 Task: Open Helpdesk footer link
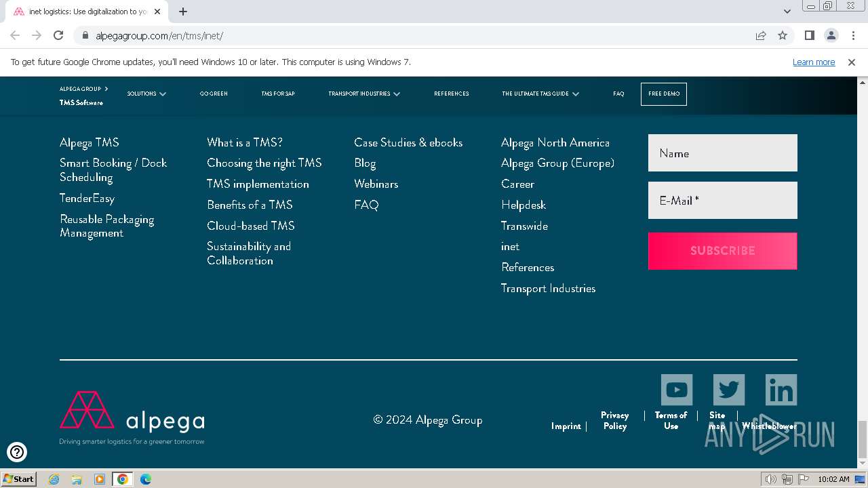(524, 205)
